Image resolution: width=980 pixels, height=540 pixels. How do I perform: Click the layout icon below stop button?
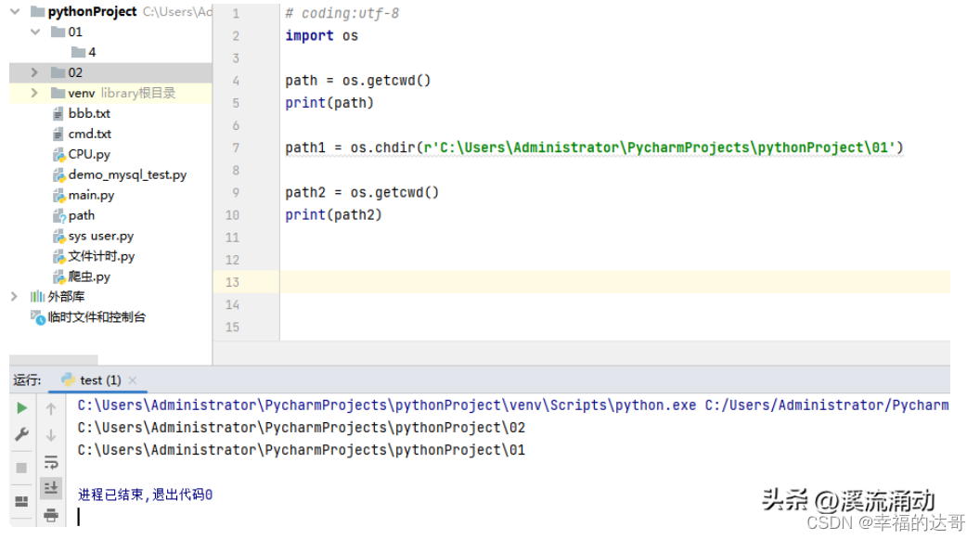click(22, 501)
